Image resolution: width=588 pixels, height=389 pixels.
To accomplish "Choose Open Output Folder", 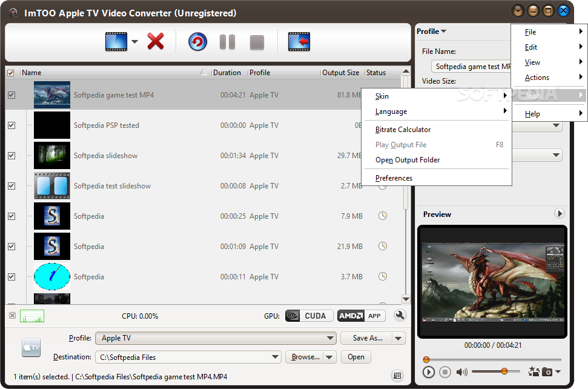I will pyautogui.click(x=437, y=160).
